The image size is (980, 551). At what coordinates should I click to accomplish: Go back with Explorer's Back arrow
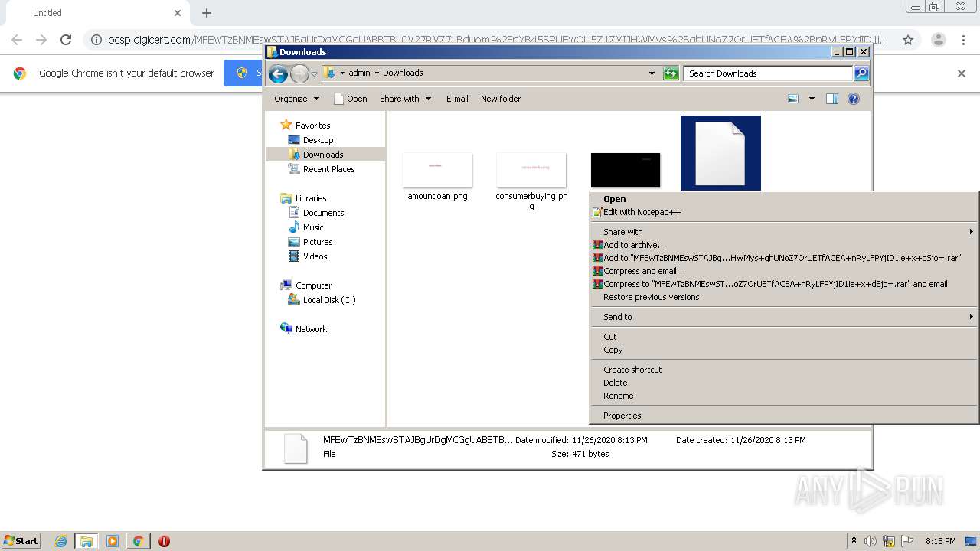278,73
